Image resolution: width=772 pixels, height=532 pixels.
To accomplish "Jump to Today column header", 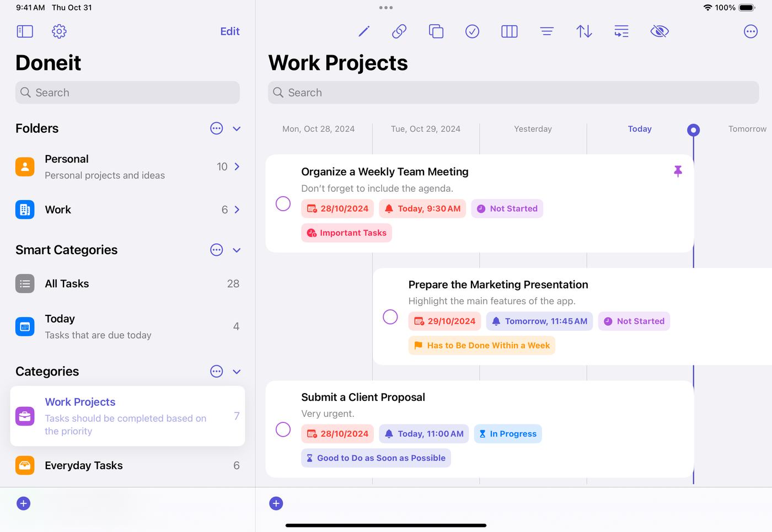I will 640,129.
